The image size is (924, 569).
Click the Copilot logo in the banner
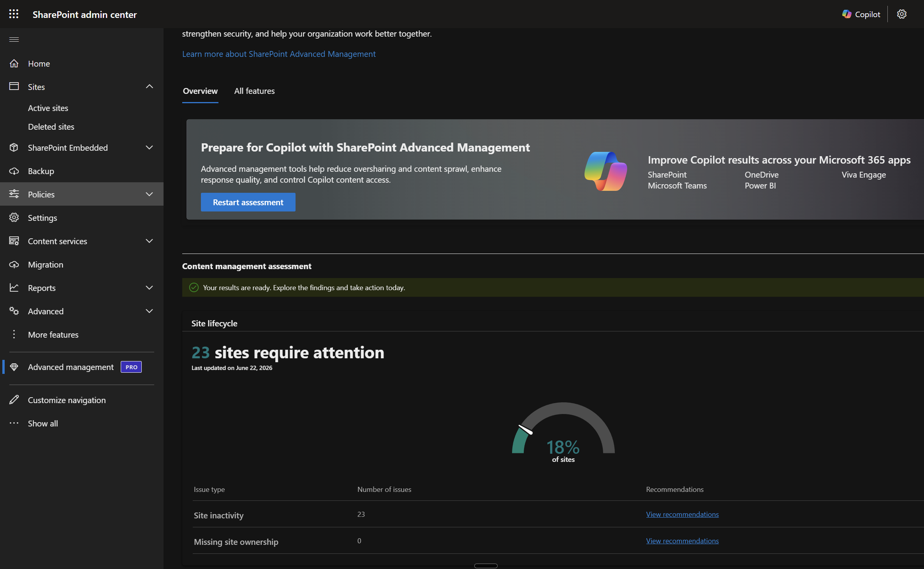tap(606, 171)
